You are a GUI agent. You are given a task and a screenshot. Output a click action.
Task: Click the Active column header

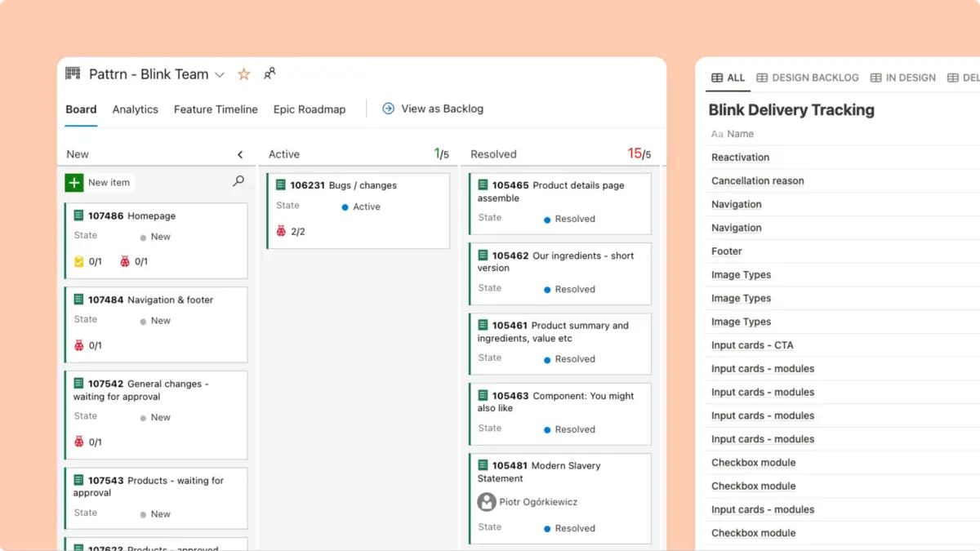point(284,154)
